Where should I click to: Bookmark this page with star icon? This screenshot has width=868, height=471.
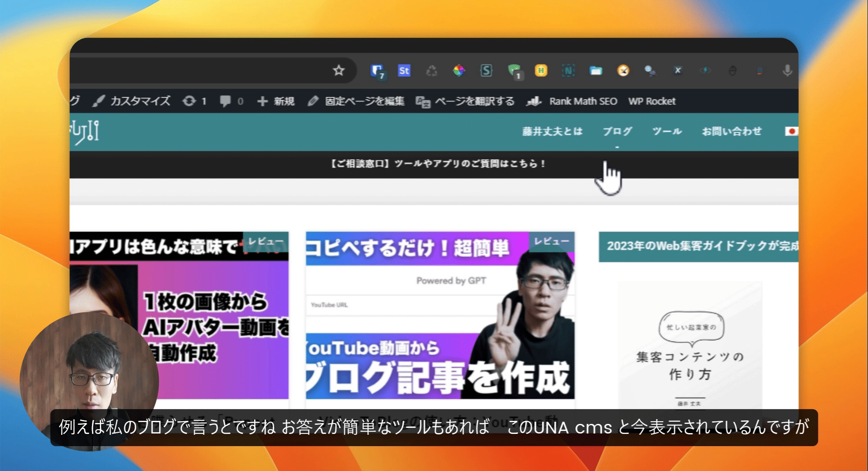[x=339, y=70]
